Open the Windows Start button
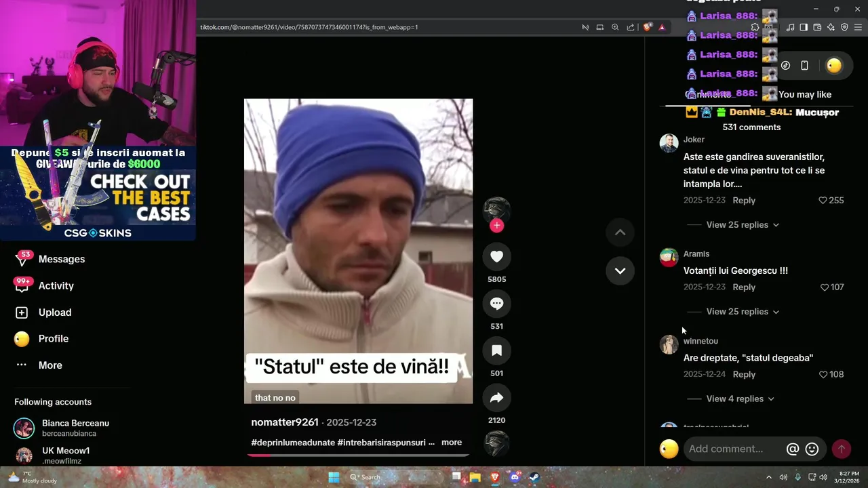The width and height of the screenshot is (868, 488). (334, 477)
